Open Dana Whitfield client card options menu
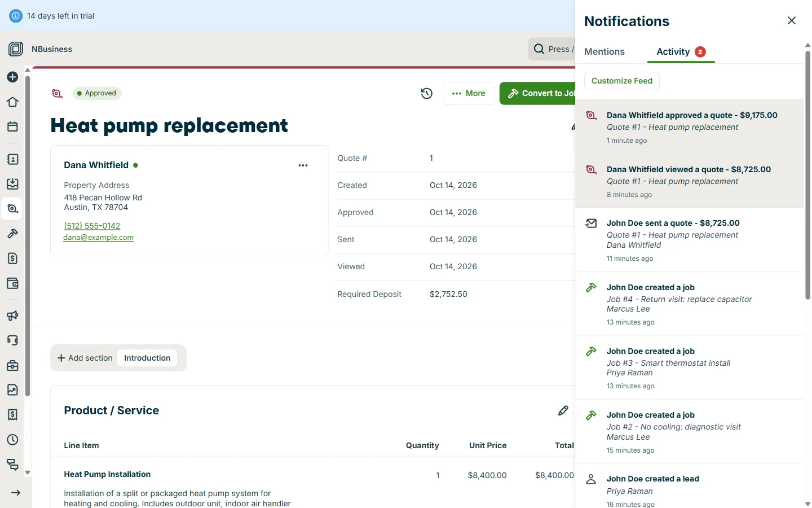Viewport: 812px width, 508px height. tap(303, 165)
